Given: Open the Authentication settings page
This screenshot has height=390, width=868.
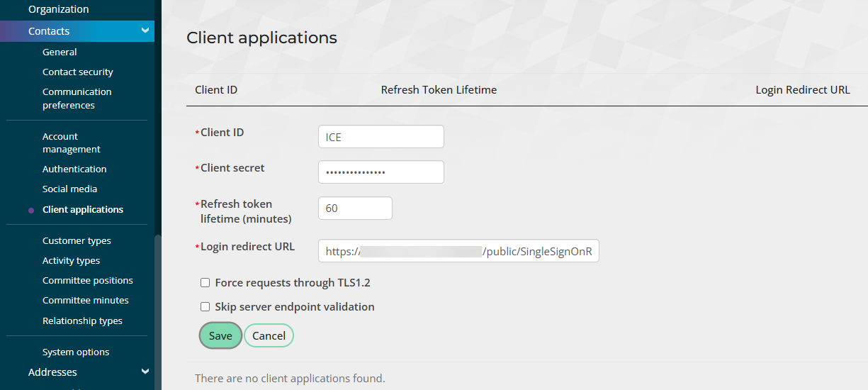Looking at the screenshot, I should click(74, 169).
